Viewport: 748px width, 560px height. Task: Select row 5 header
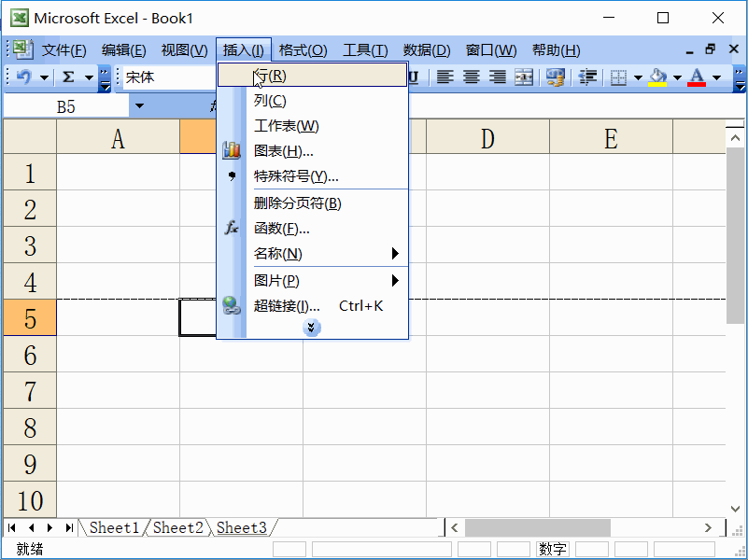click(30, 318)
